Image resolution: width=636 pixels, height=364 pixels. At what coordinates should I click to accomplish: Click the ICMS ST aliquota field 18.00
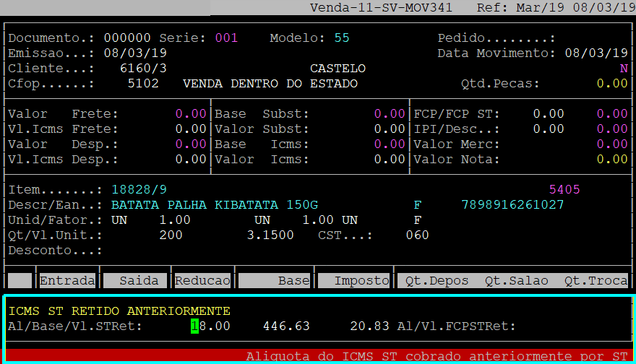pos(210,326)
